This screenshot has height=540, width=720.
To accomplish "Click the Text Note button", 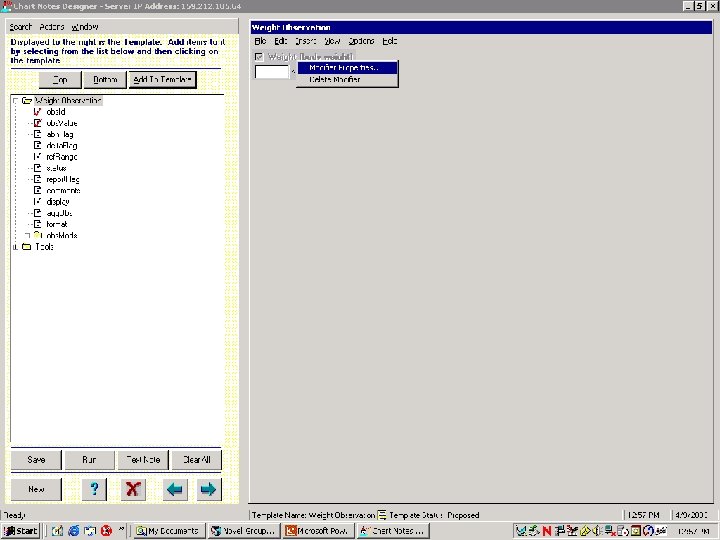I will [x=143, y=460].
